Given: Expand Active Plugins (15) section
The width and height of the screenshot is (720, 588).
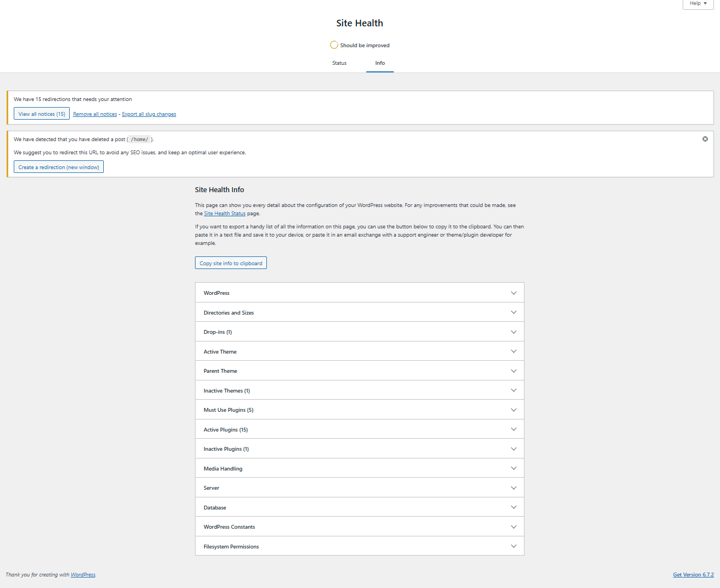Looking at the screenshot, I should (360, 429).
